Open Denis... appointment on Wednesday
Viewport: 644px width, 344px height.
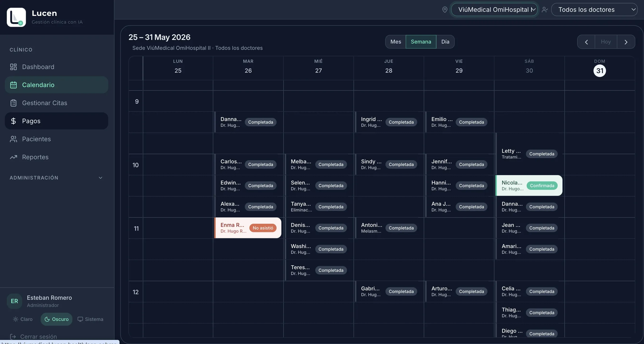pos(318,228)
